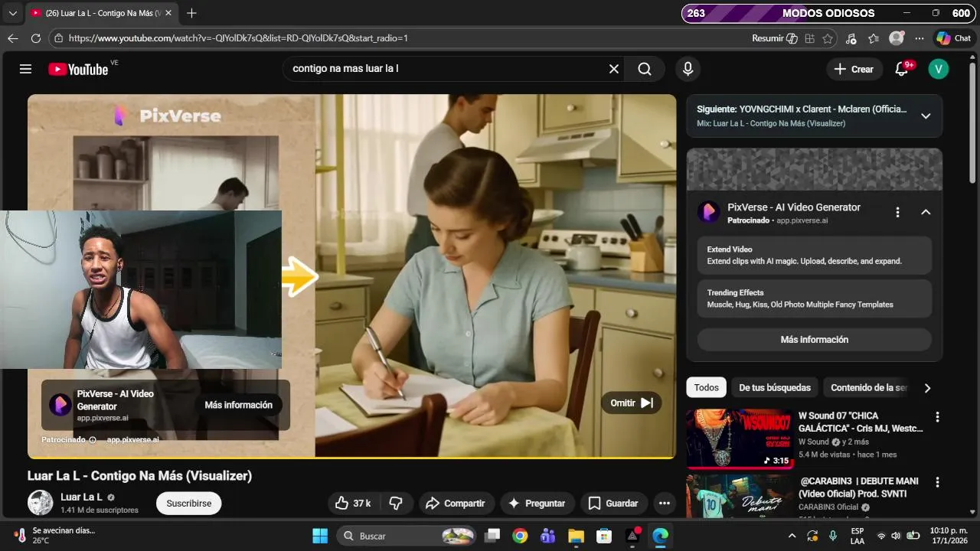Click the magnifier search button
The height and width of the screenshot is (551, 980).
coord(645,69)
